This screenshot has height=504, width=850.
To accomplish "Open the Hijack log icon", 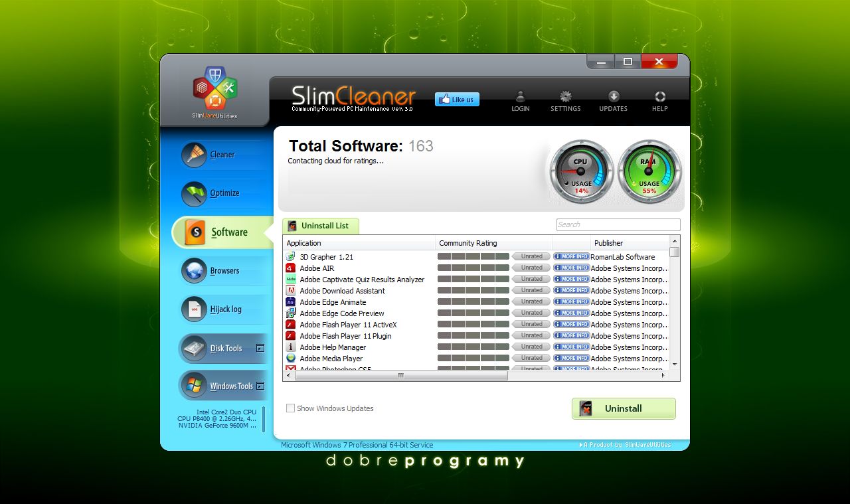I will (x=195, y=309).
